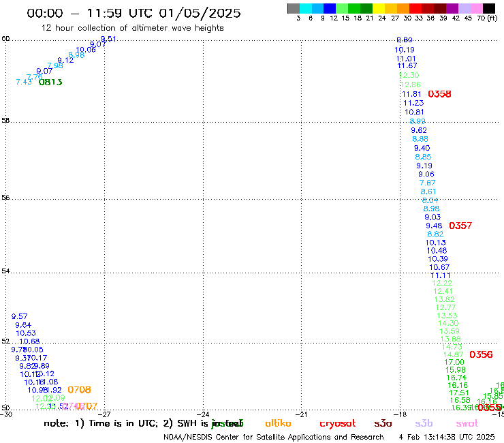Image resolution: width=504 pixels, height=443 pixels.
Task: Click the green value '14.30'
Action: 448,323
